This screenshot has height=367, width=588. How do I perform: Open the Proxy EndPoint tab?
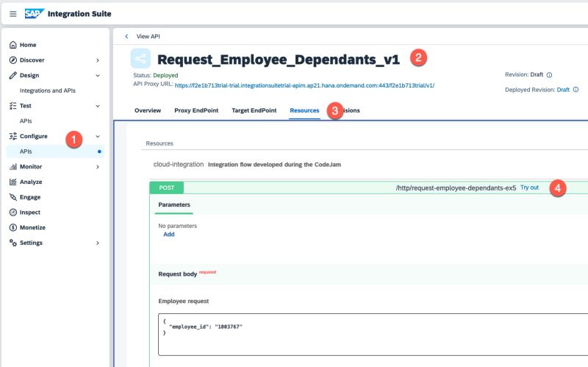pos(196,111)
